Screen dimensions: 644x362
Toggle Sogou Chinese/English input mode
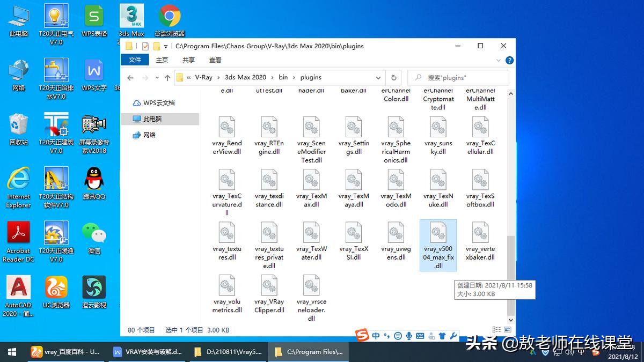[x=376, y=336]
